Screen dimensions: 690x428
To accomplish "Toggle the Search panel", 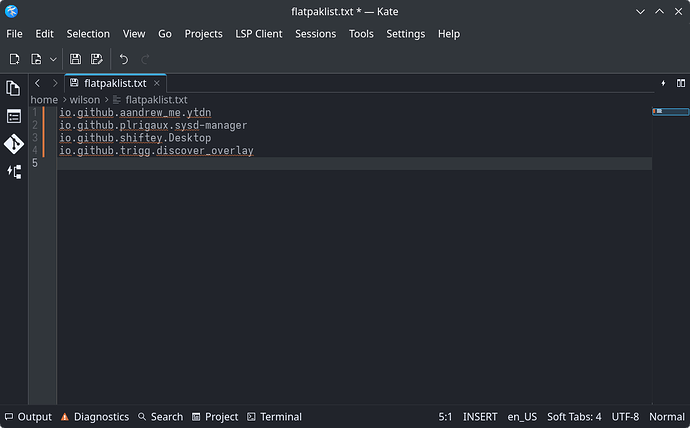I will tap(161, 417).
